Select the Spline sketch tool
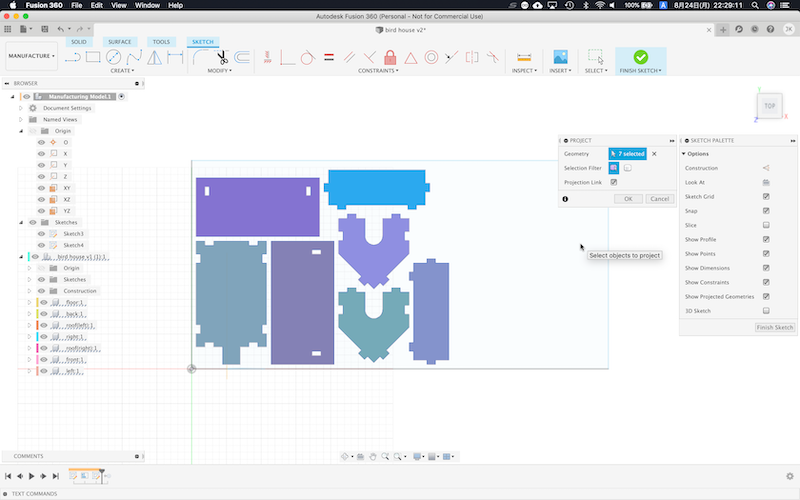The height and width of the screenshot is (500, 800). tap(134, 57)
